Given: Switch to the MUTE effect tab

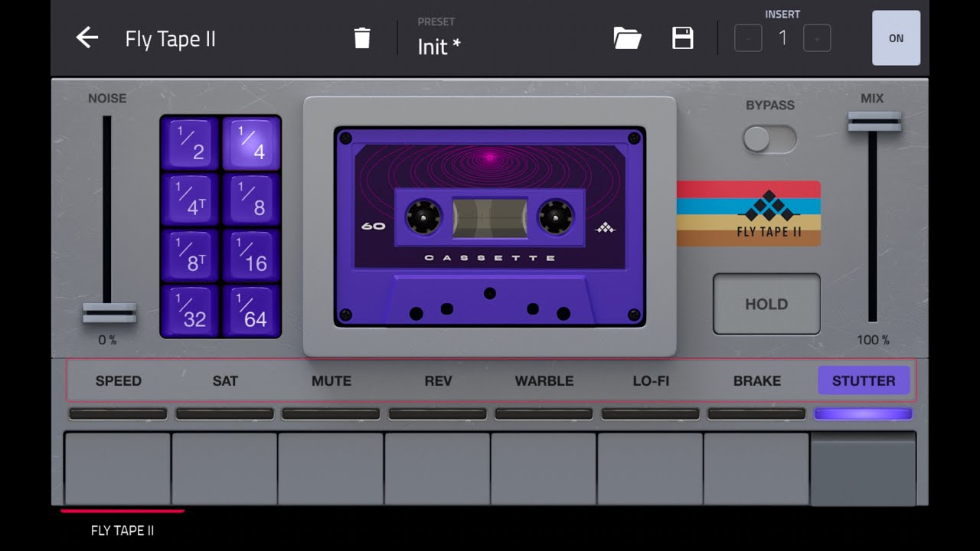Looking at the screenshot, I should point(332,380).
